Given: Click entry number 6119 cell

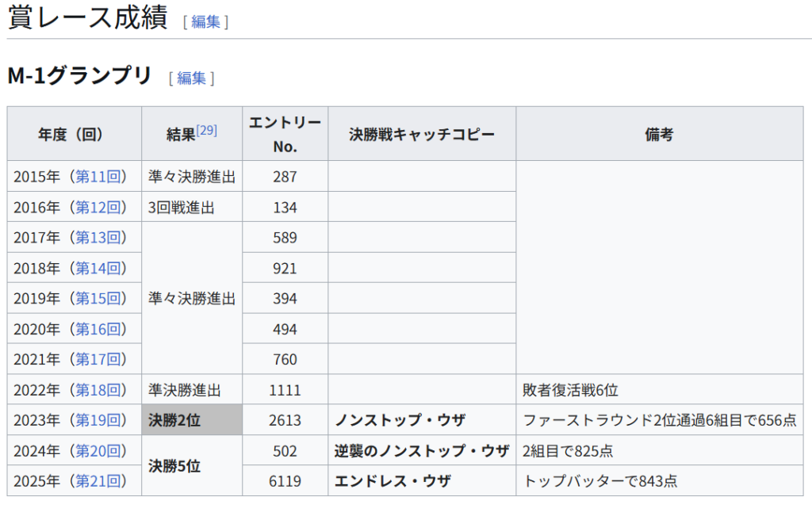Looking at the screenshot, I should pyautogui.click(x=285, y=481).
